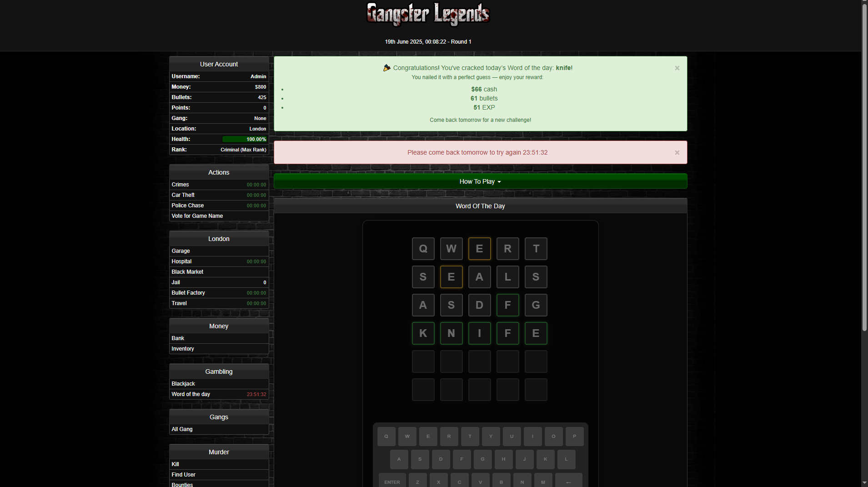
Task: Open the Inventory page
Action: pyautogui.click(x=183, y=349)
